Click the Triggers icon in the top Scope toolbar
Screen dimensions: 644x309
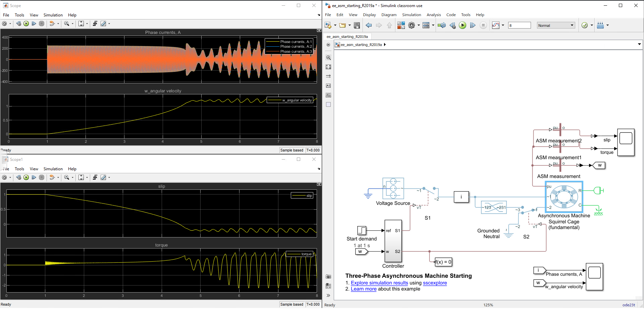pos(95,24)
